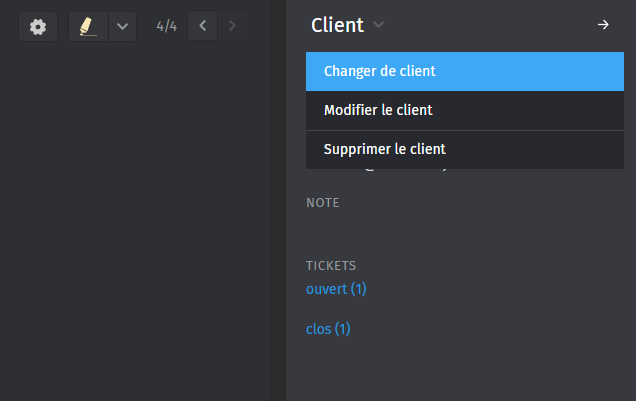Click the TICKETS section label
636x401 pixels.
[331, 266]
